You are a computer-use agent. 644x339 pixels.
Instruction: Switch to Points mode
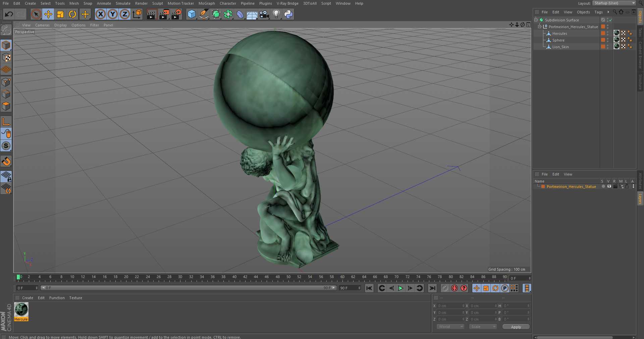click(x=6, y=82)
